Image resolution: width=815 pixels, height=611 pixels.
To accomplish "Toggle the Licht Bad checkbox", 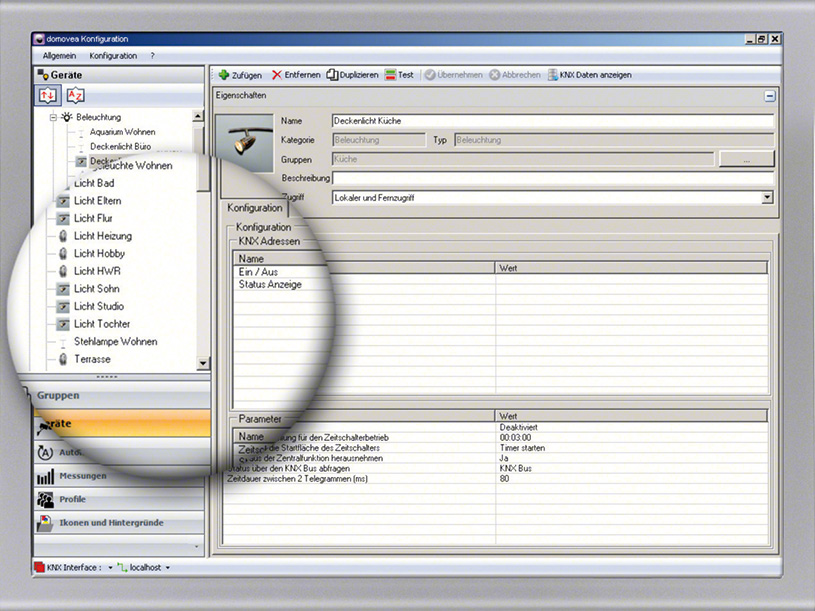I will click(65, 183).
